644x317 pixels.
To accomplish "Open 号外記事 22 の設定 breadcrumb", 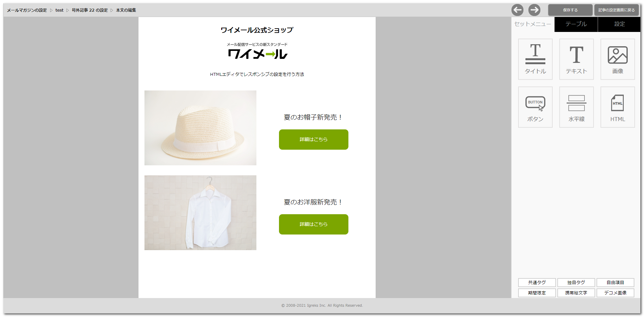I will click(90, 10).
